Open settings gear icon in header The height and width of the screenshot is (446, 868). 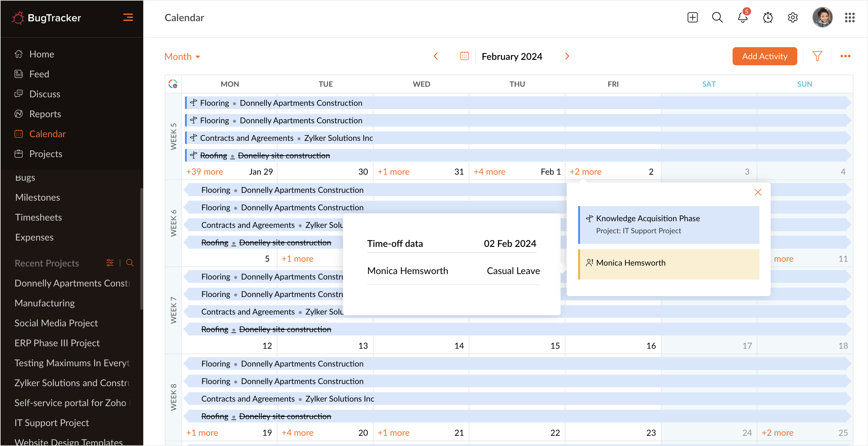coord(792,18)
